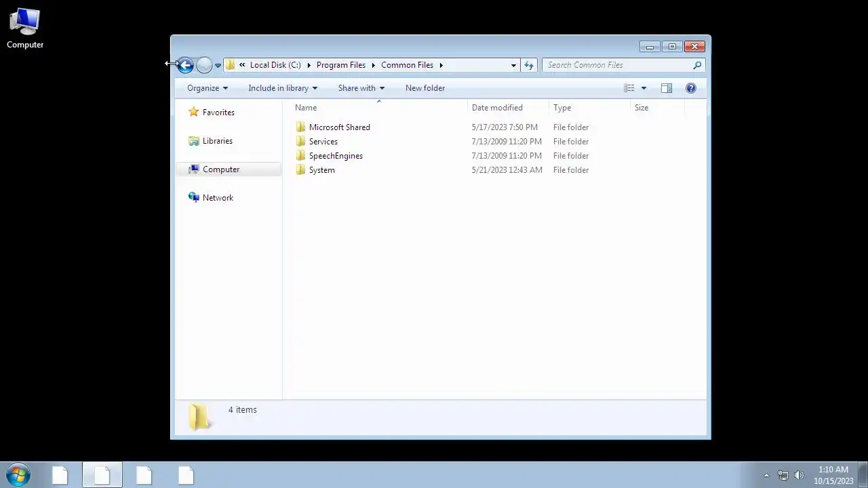868x488 pixels.
Task: Expand arrow after Program Files breadcrumb
Action: tap(373, 65)
